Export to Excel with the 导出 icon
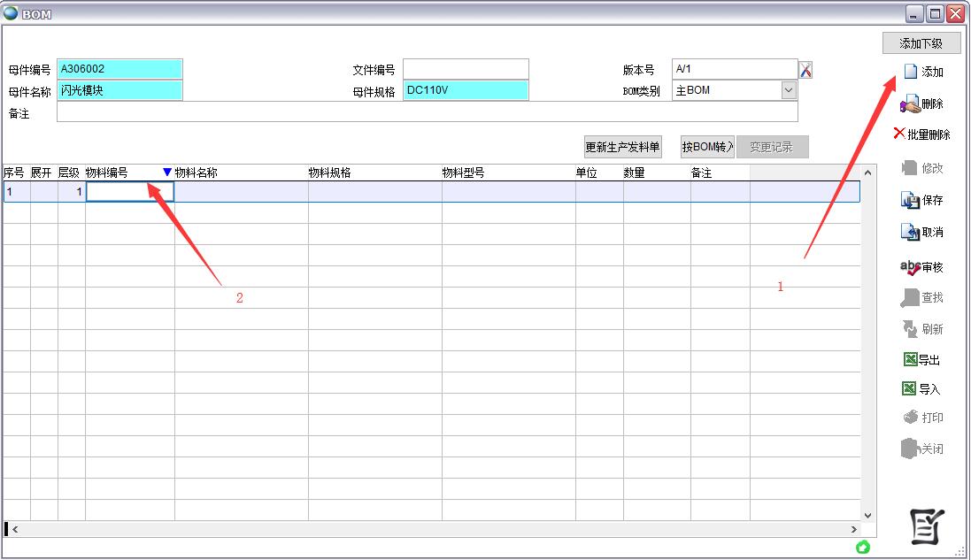 909,359
